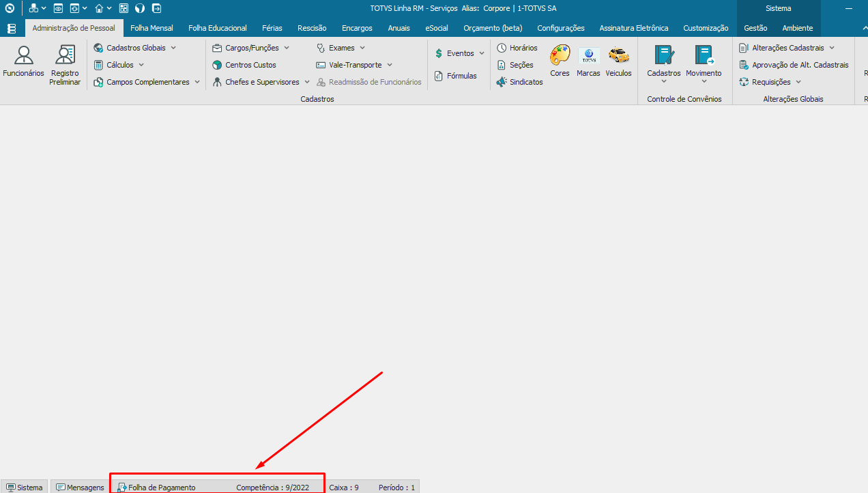
Task: Open the Configurações tab
Action: tap(561, 28)
